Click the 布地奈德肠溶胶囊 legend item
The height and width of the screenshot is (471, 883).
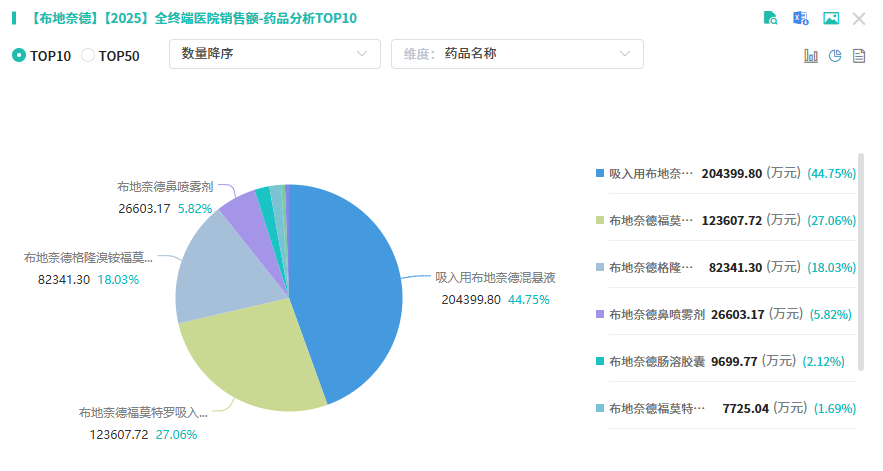(656, 361)
